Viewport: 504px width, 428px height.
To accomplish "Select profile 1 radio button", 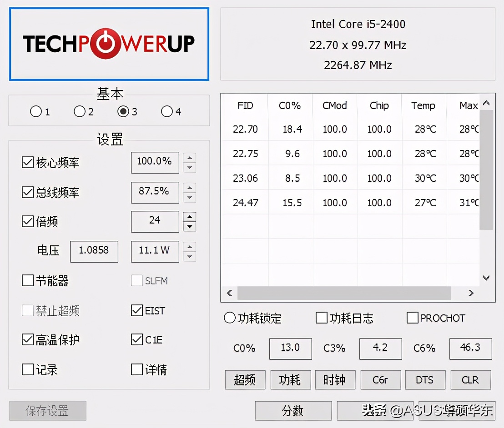I will tap(35, 111).
